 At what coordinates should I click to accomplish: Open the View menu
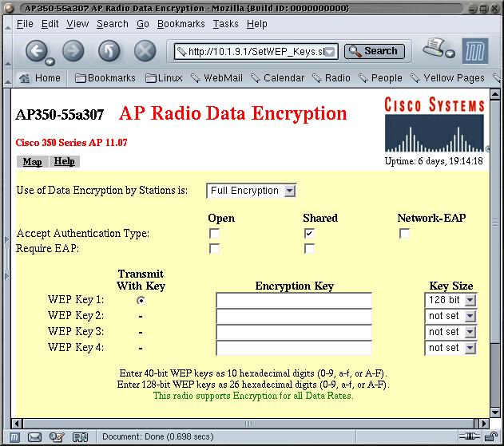[x=77, y=24]
